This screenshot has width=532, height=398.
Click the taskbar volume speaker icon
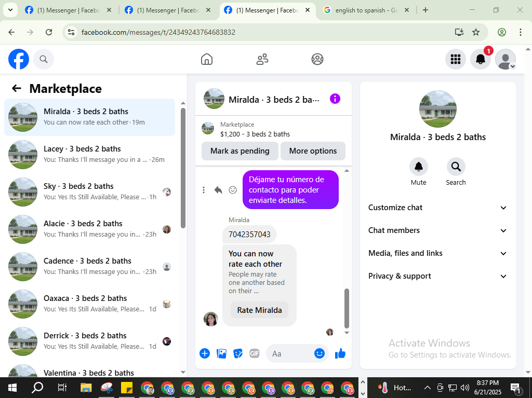465,388
